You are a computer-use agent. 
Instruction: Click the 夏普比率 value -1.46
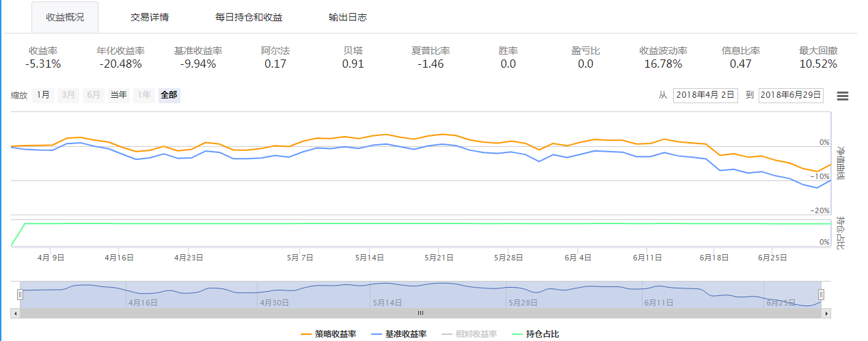tap(431, 64)
